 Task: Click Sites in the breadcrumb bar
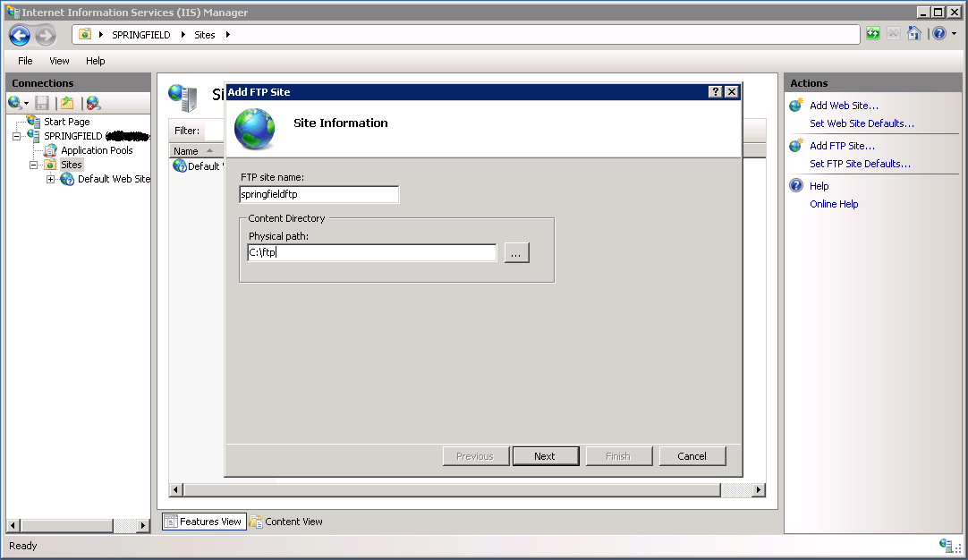(204, 35)
